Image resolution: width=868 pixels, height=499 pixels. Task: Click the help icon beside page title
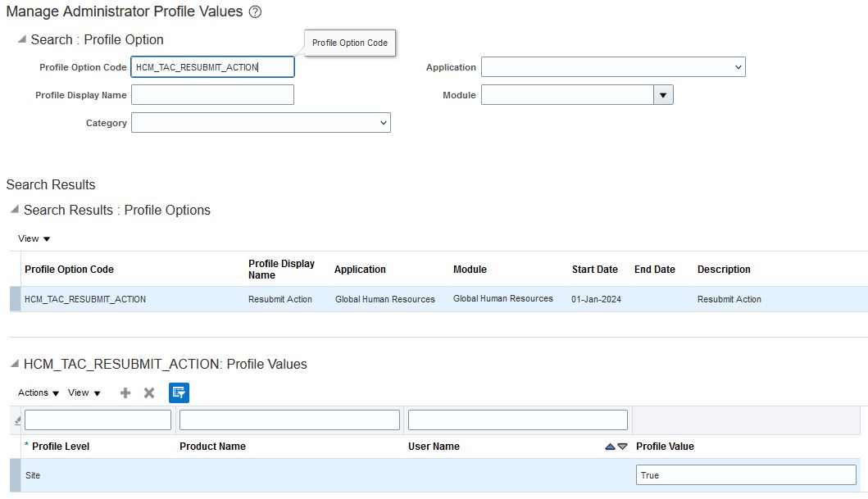pos(255,12)
